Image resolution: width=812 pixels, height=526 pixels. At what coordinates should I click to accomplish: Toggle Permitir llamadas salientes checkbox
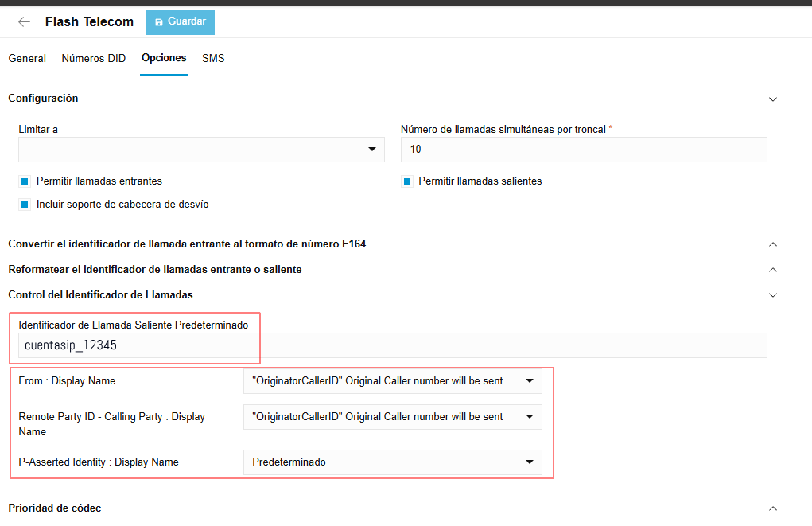coord(407,181)
